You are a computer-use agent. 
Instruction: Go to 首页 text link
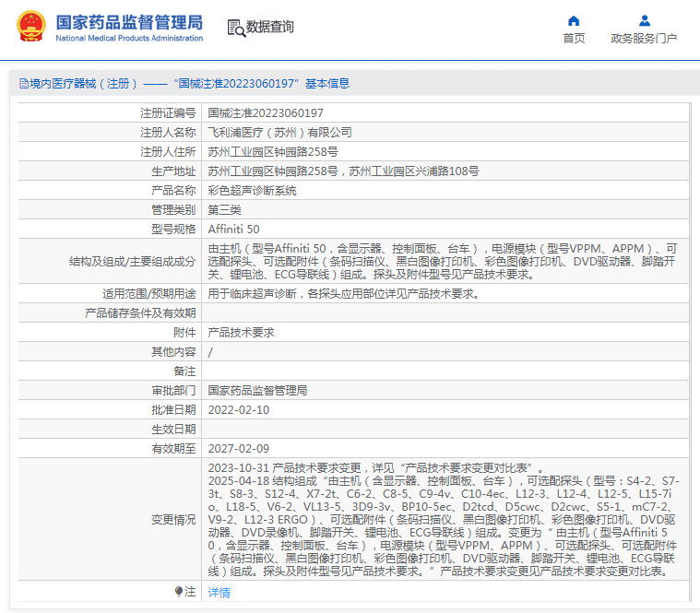574,39
